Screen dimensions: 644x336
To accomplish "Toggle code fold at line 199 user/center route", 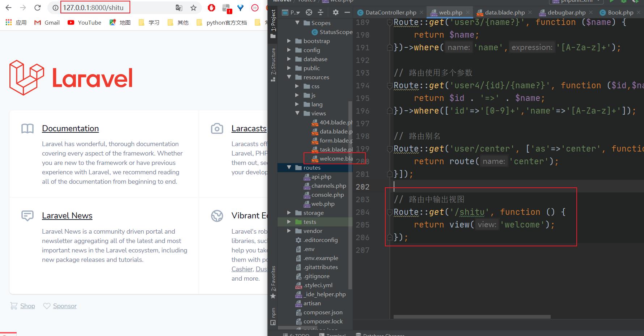I will point(390,149).
